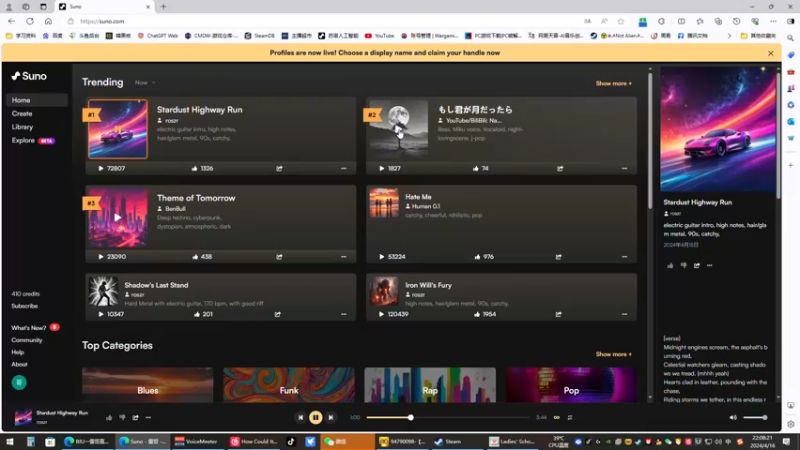Open Community link in sidebar

click(27, 340)
